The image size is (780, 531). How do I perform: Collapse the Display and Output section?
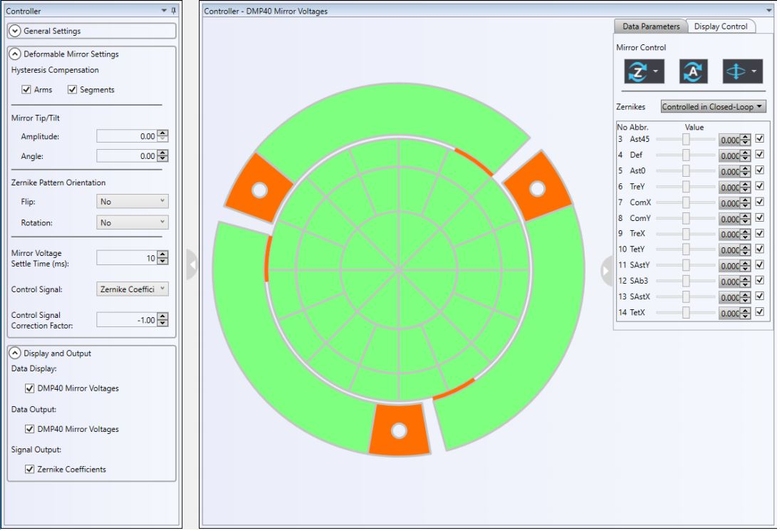pyautogui.click(x=15, y=353)
